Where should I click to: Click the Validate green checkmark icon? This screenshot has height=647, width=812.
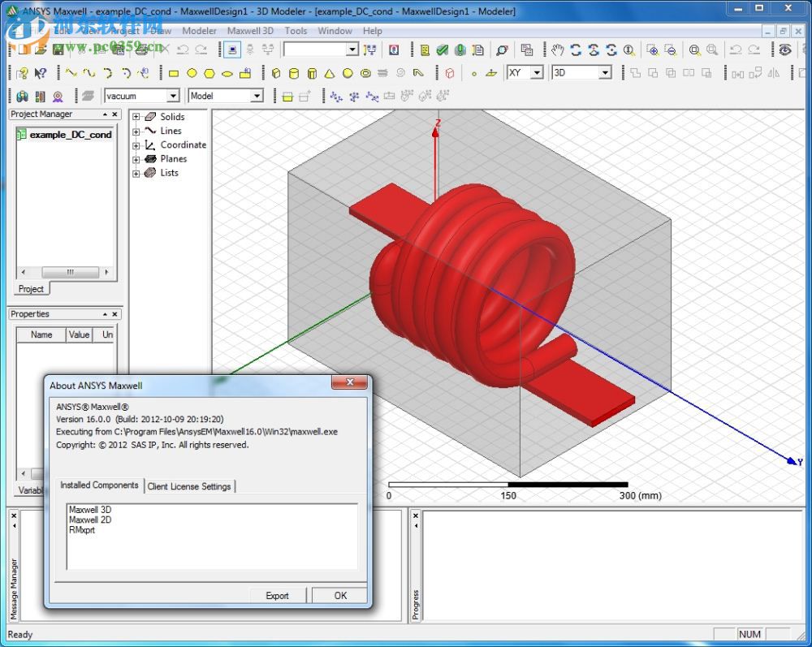pos(442,50)
